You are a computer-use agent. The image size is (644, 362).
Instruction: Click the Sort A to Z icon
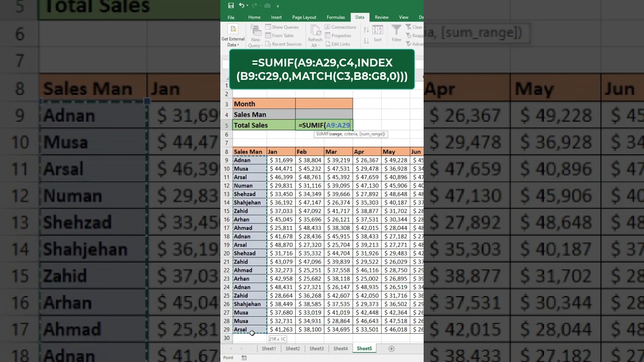[x=366, y=29]
